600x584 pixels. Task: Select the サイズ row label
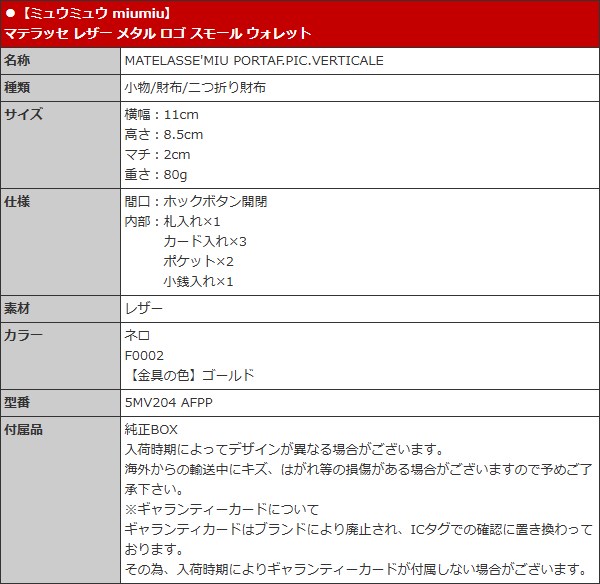[x=23, y=114]
